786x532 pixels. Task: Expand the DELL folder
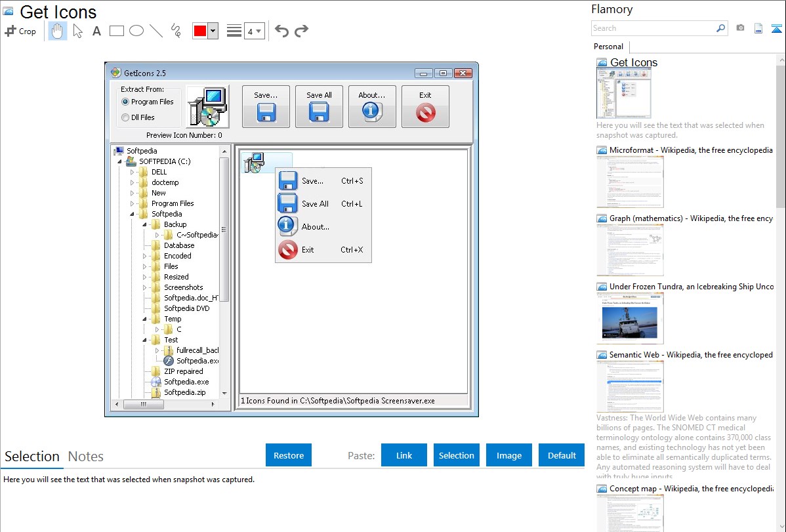pyautogui.click(x=133, y=172)
